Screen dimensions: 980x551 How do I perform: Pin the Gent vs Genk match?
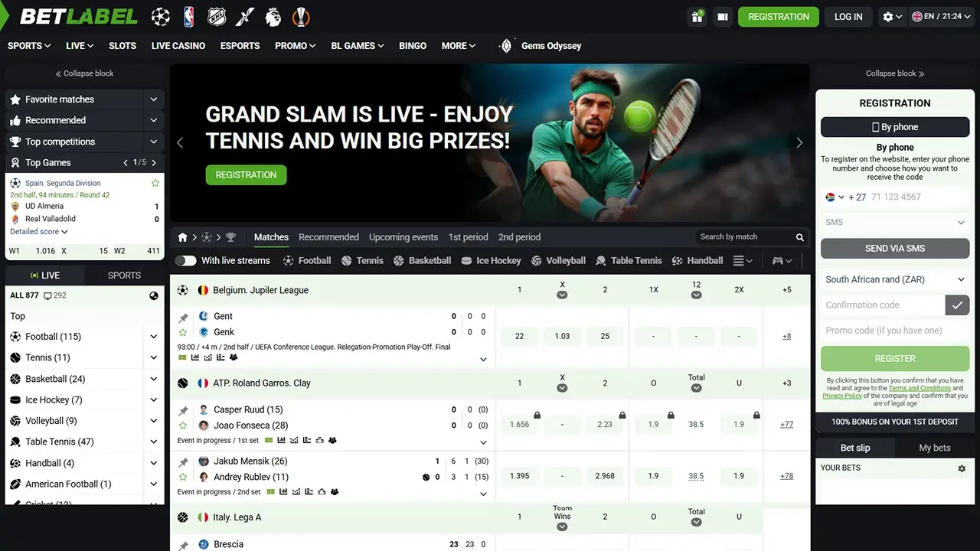183,317
